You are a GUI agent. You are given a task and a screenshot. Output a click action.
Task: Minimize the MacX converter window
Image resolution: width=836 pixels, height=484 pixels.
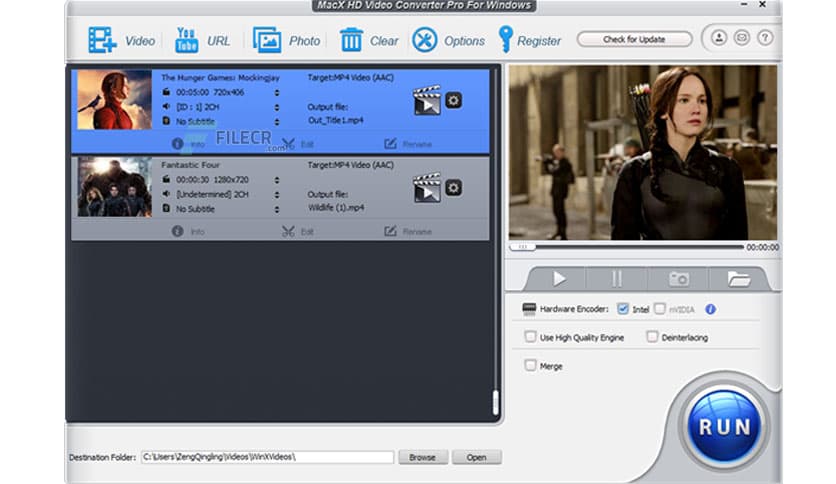(x=744, y=5)
